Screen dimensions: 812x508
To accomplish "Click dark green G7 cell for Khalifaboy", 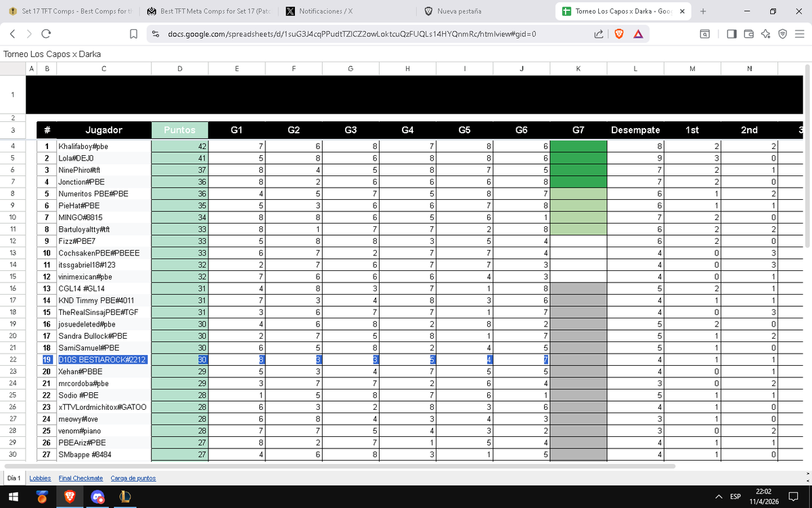I will point(578,146).
